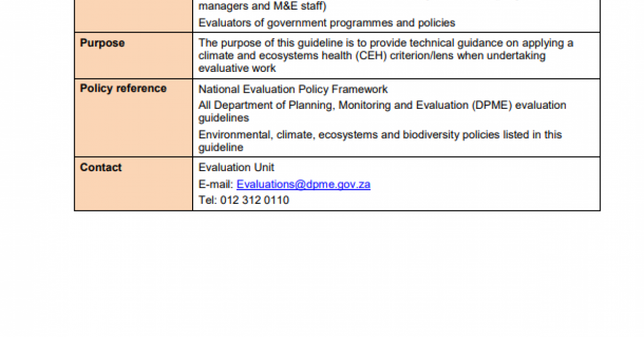Open the Evaluations@dpme.gov.za email link
This screenshot has width=644, height=337.
point(303,184)
